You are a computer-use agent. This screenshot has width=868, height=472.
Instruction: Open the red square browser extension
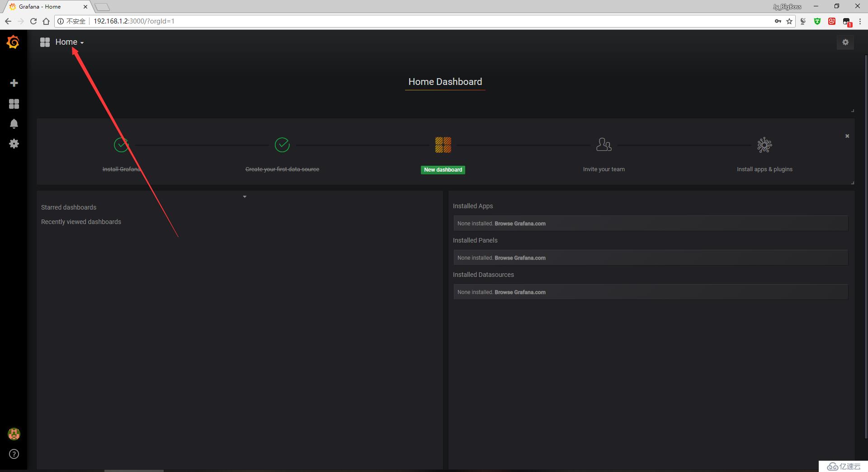(832, 21)
